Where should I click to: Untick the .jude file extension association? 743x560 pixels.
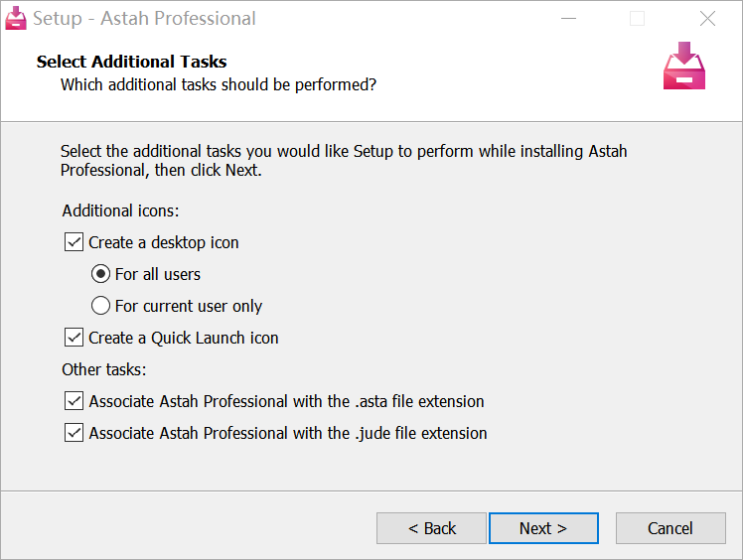pos(74,433)
